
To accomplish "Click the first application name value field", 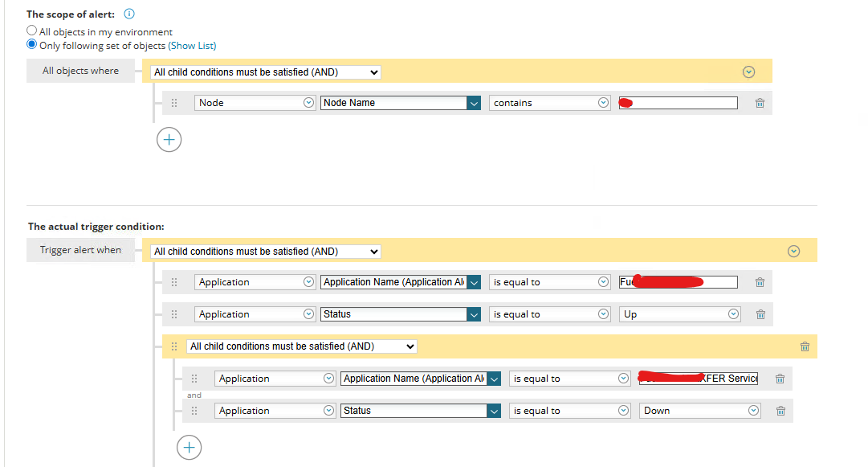I will click(679, 282).
